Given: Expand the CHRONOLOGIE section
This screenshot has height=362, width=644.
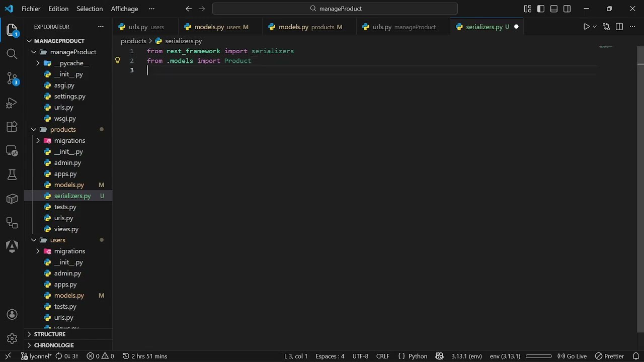Looking at the screenshot, I should [x=29, y=345].
